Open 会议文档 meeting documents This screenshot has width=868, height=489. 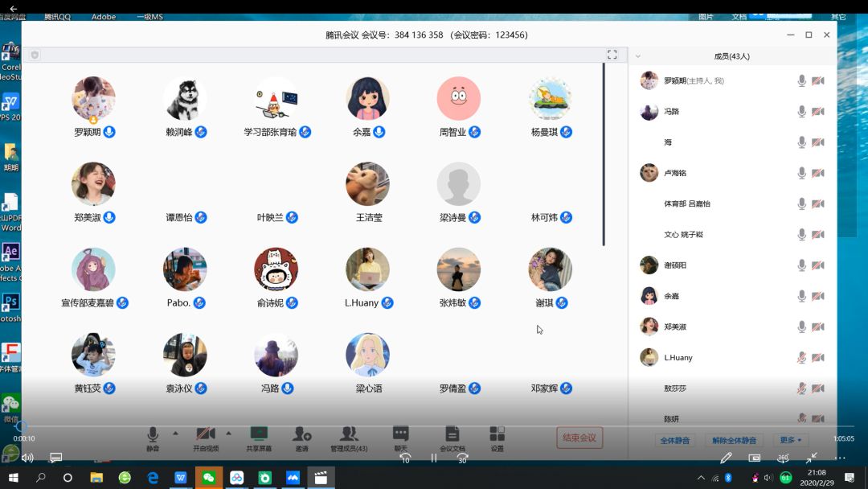452,435
